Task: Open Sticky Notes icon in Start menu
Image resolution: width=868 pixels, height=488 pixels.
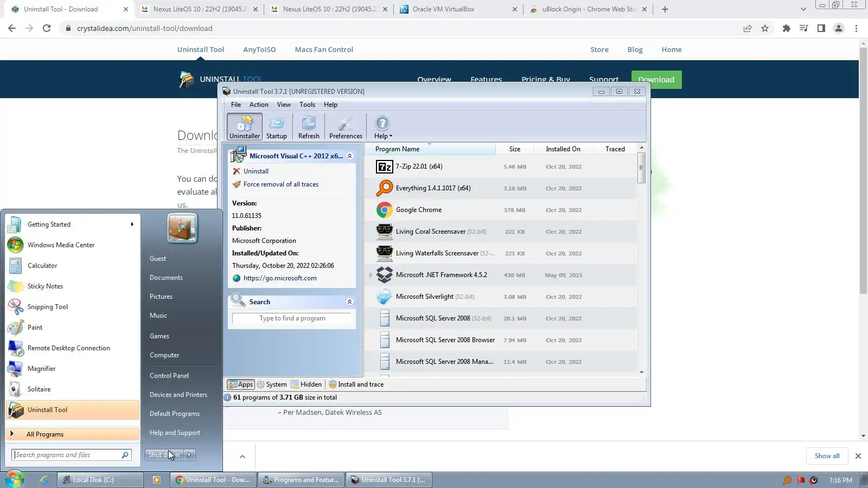Action: tap(15, 286)
